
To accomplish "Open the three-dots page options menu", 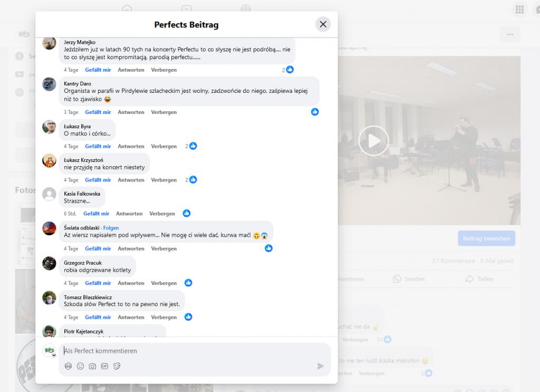I will coord(510,34).
